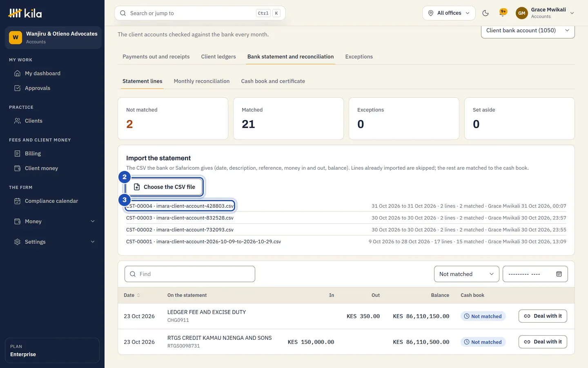Open Cash book and certificate subtab

coord(273,81)
